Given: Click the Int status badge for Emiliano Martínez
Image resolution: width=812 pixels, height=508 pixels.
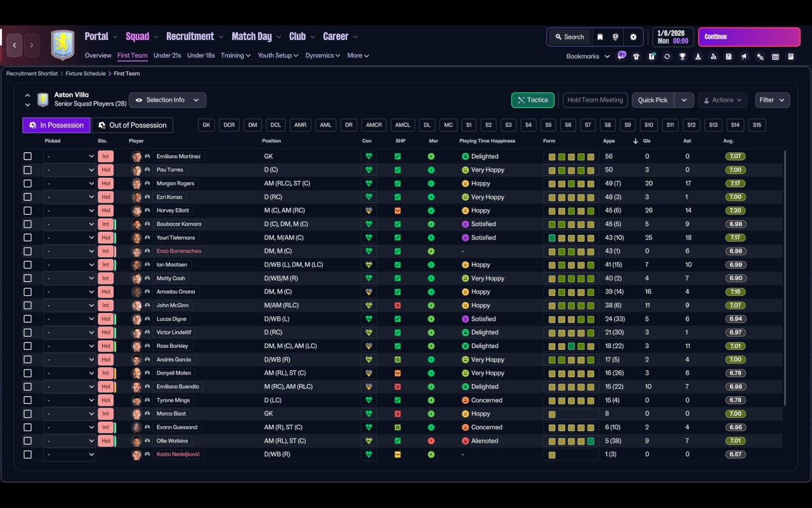Looking at the screenshot, I should pyautogui.click(x=105, y=156).
